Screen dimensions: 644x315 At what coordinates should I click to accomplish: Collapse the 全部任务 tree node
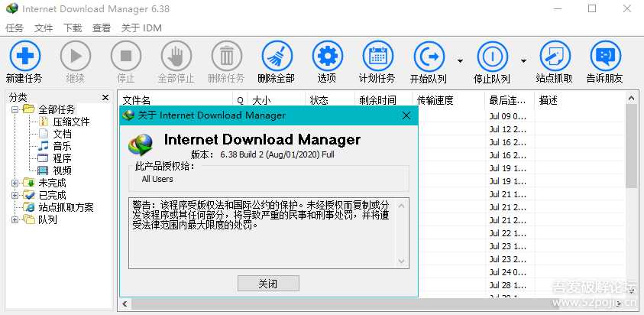[15, 109]
